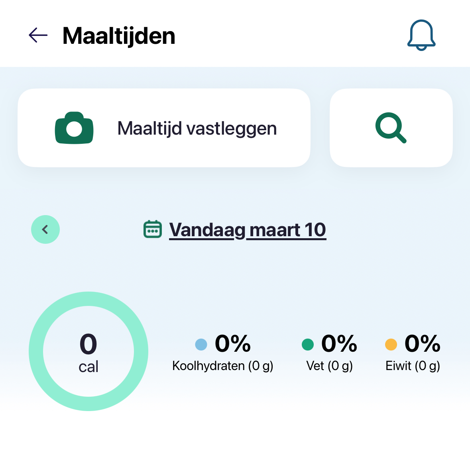Screen dimensions: 470x476
Task: Select the Eiwit 0% percentage value
Action: [423, 343]
